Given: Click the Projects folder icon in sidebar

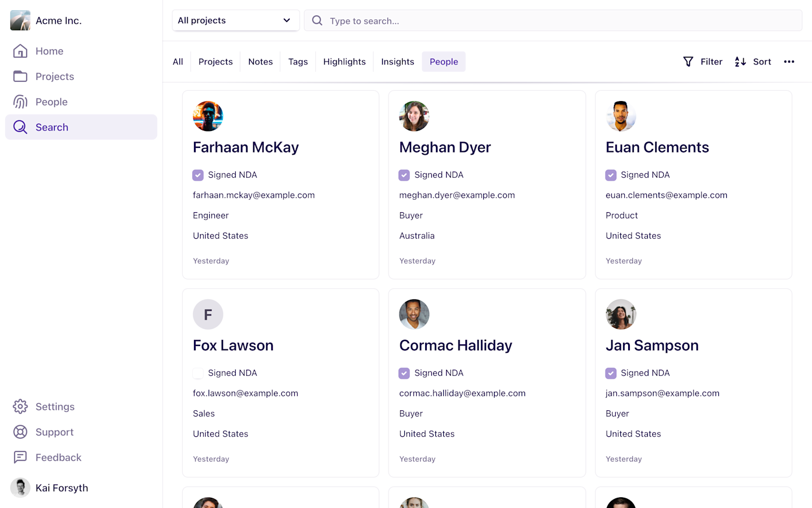Looking at the screenshot, I should tap(20, 76).
